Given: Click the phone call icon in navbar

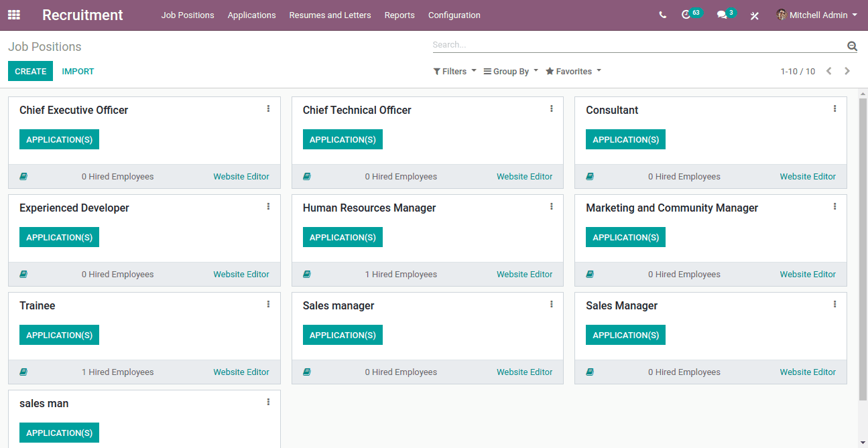Looking at the screenshot, I should [662, 15].
